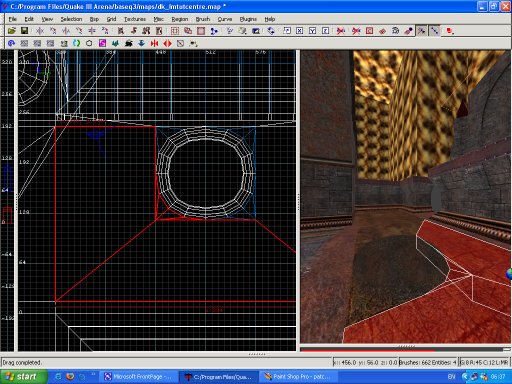The width and height of the screenshot is (512, 384).
Task: Click the blue Patch Bend mode icon
Action: pyautogui.click(x=11, y=43)
